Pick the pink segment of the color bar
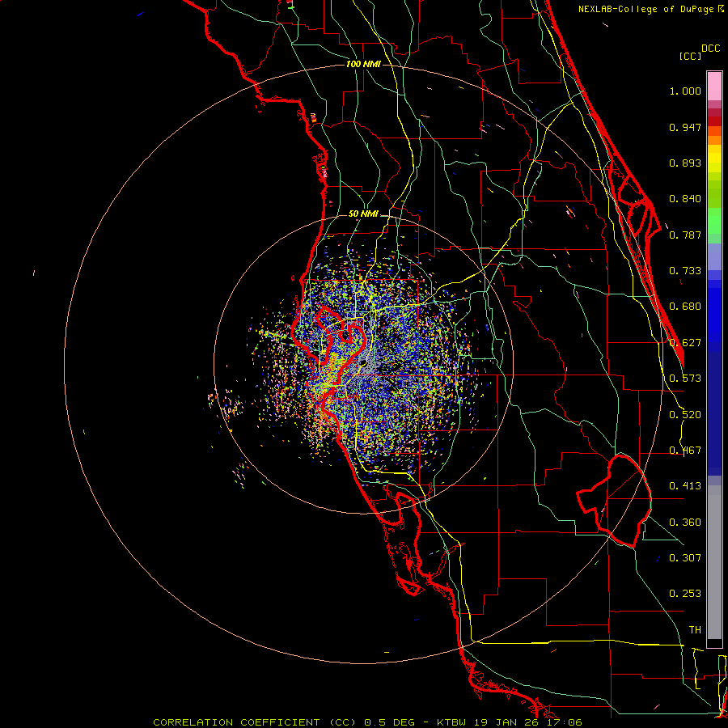This screenshot has height=728, width=728. (x=714, y=87)
